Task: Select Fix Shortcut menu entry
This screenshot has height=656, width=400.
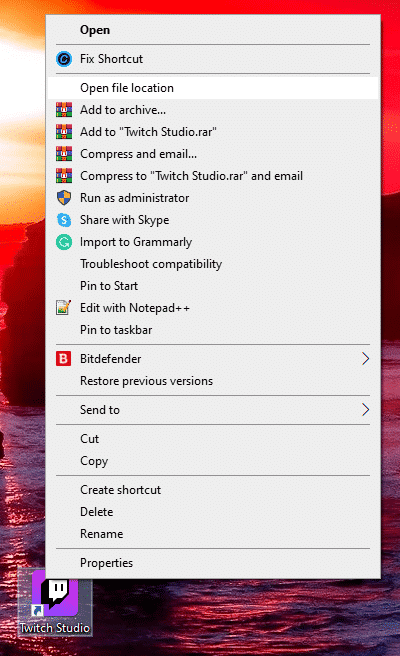Action: pos(213,59)
